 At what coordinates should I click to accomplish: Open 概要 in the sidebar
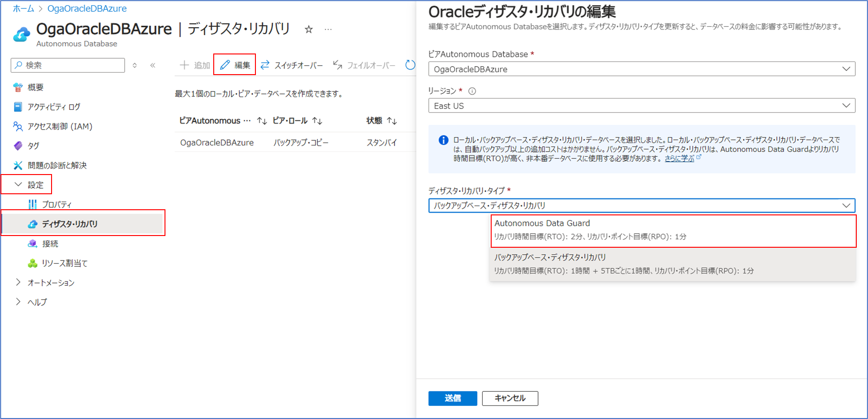coord(36,87)
